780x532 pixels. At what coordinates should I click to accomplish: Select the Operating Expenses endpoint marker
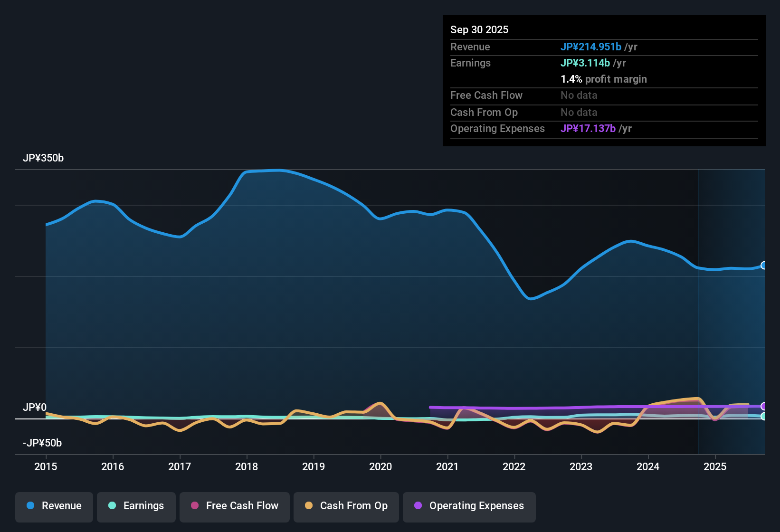[x=763, y=407]
